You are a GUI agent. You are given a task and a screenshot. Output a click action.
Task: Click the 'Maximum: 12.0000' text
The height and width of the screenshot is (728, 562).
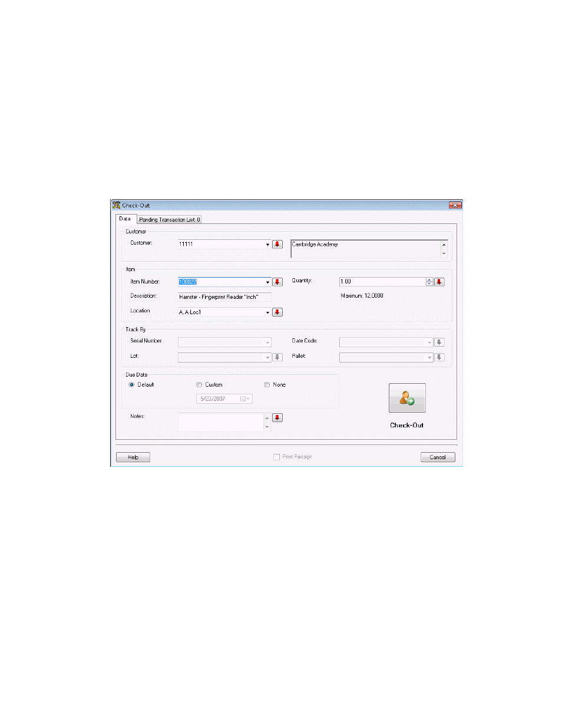(x=362, y=296)
